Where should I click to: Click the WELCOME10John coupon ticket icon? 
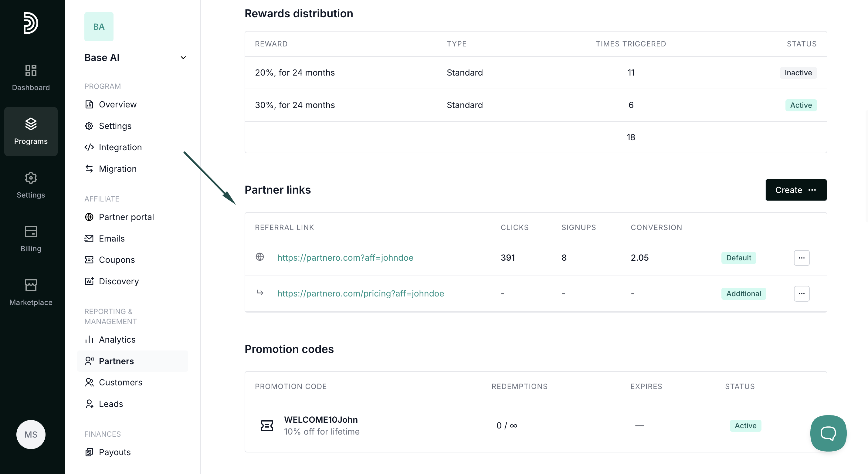267,425
